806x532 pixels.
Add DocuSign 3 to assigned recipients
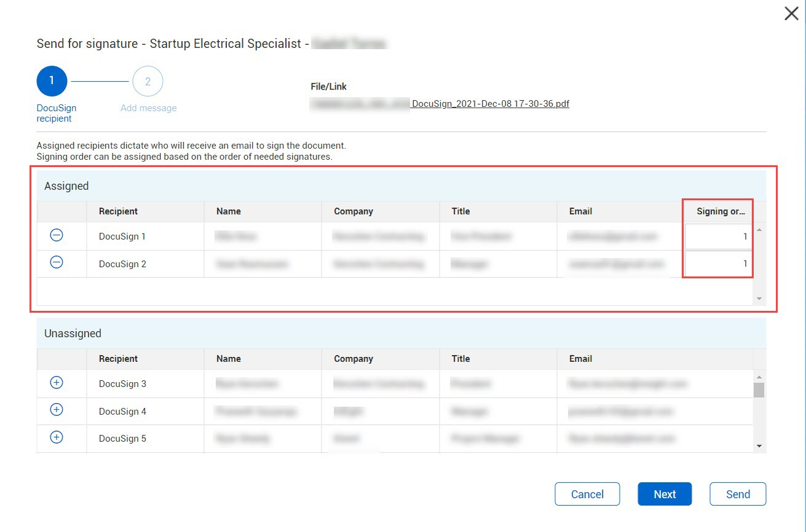point(56,383)
